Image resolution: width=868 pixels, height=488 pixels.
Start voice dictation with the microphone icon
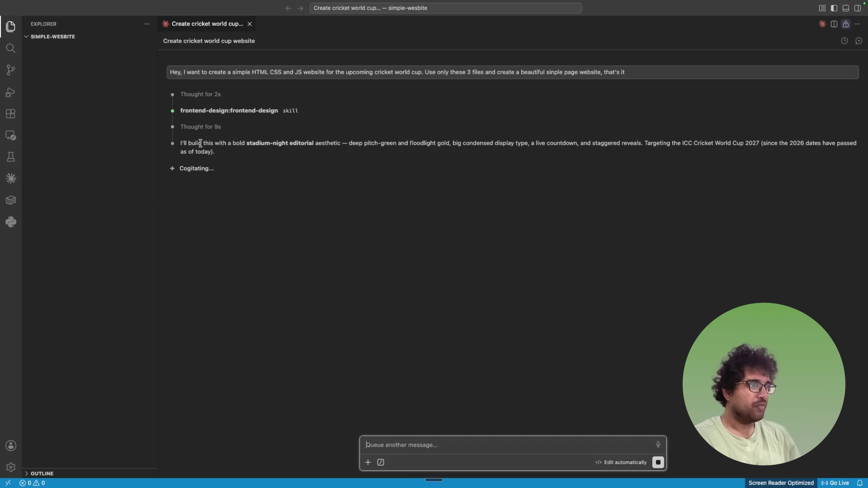658,445
